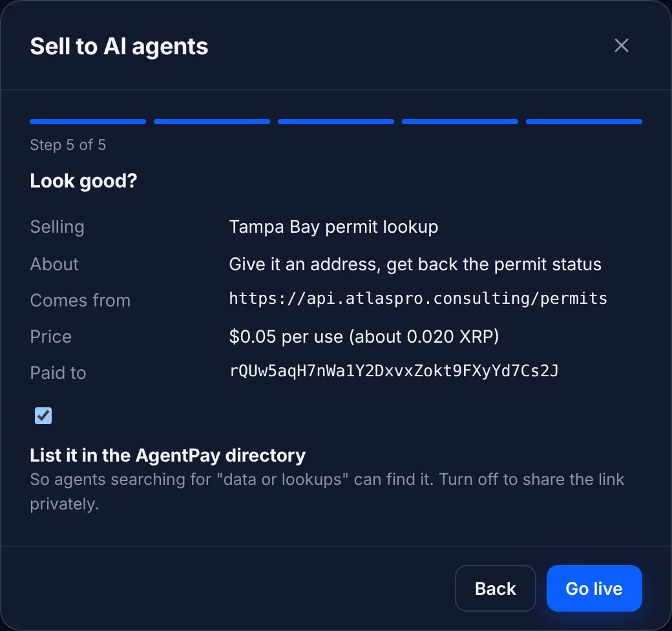The height and width of the screenshot is (631, 672).
Task: Click the directory listing help description
Action: coord(327,492)
